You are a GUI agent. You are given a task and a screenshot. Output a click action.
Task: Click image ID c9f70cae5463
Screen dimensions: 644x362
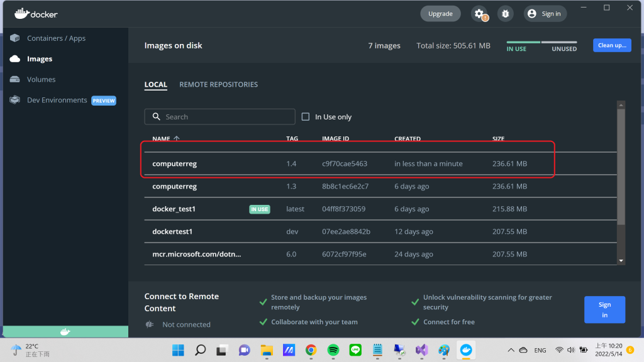click(345, 163)
